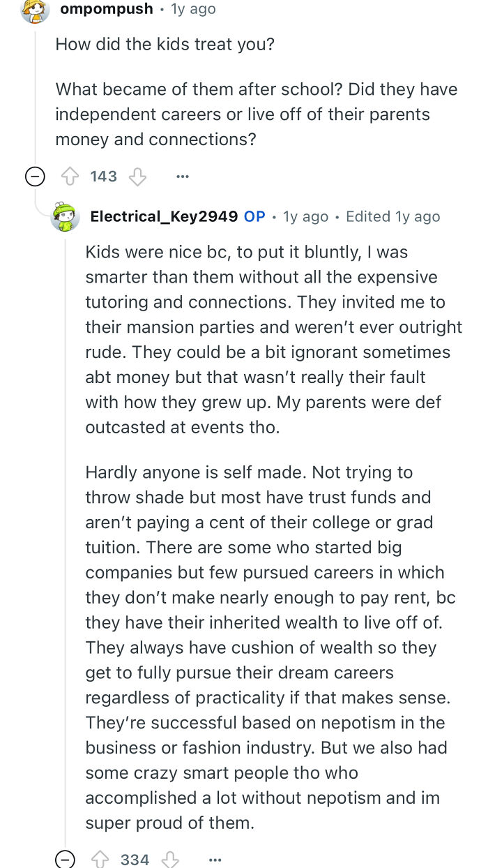
Task: Click the OP badge next to Electrical_Key2949
Action: coord(256,216)
